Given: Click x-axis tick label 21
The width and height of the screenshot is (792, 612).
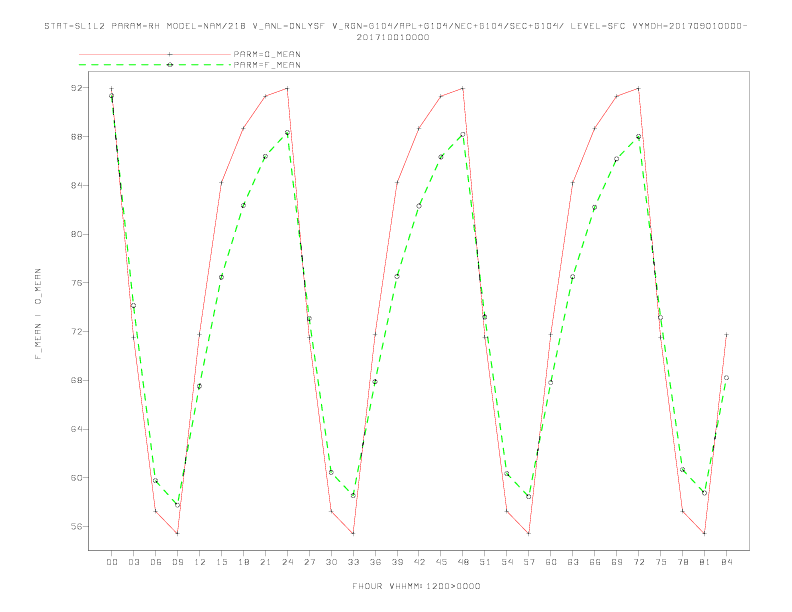Looking at the screenshot, I should coord(265,562).
